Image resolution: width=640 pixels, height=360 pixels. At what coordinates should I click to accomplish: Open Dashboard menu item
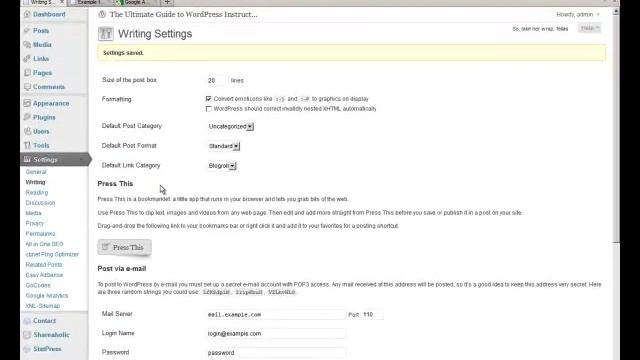[x=49, y=14]
